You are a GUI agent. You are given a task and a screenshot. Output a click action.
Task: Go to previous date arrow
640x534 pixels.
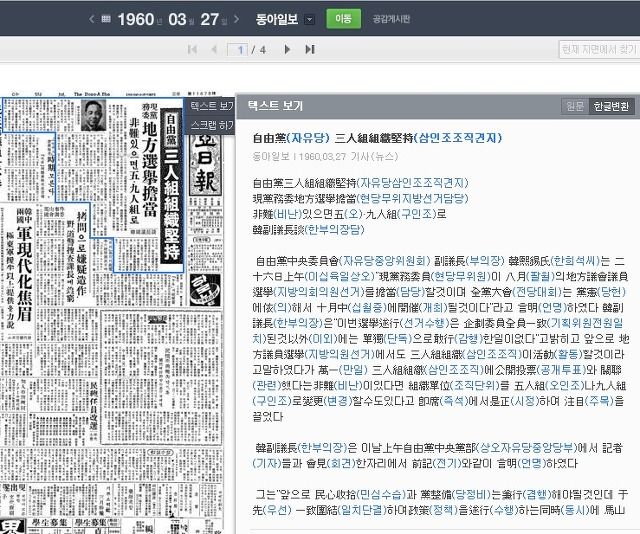(91, 19)
